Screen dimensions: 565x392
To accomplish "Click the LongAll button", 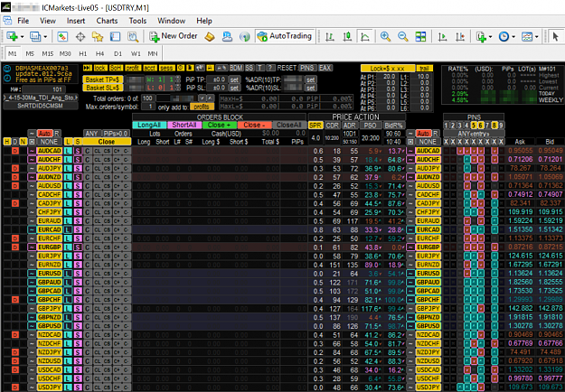I will 149,125.
